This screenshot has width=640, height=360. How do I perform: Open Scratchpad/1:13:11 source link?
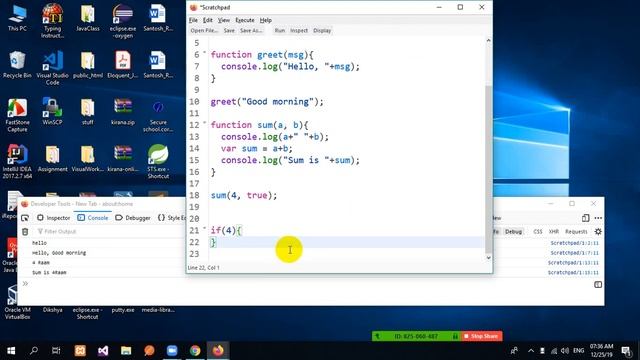[573, 263]
